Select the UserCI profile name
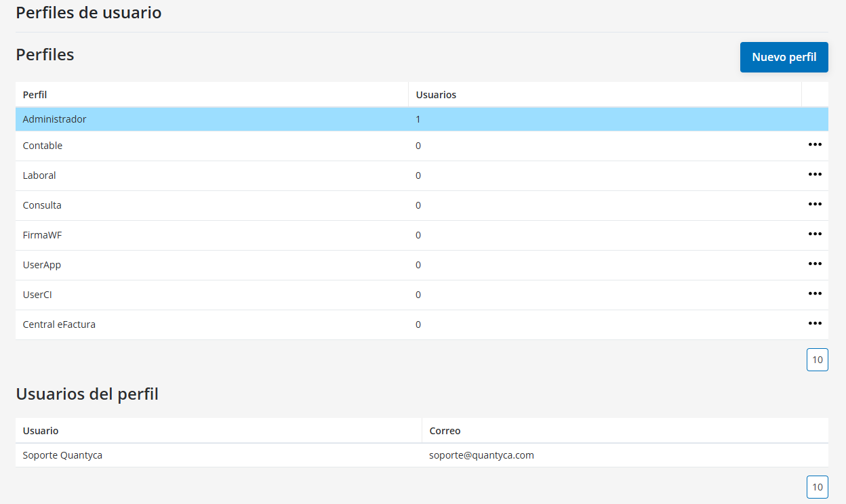This screenshot has width=846, height=504. pos(37,295)
